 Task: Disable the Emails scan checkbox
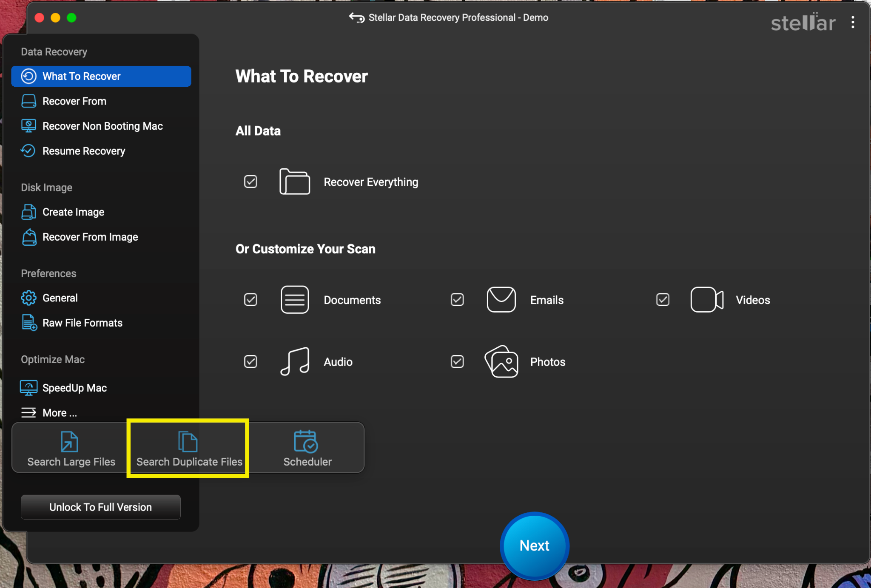(457, 299)
